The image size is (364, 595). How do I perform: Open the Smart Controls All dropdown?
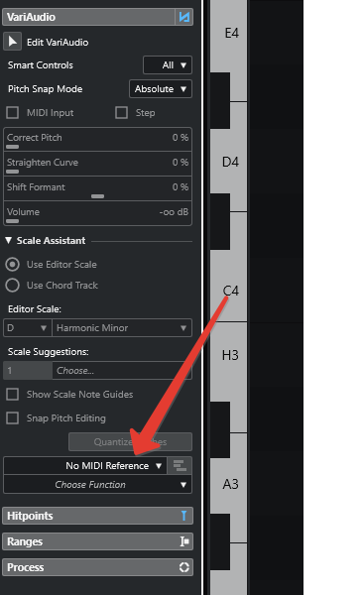(168, 65)
